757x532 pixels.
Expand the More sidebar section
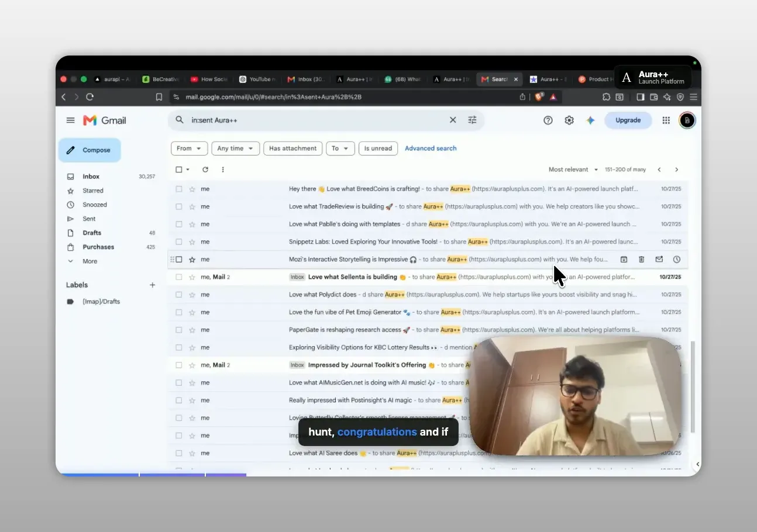(x=90, y=261)
